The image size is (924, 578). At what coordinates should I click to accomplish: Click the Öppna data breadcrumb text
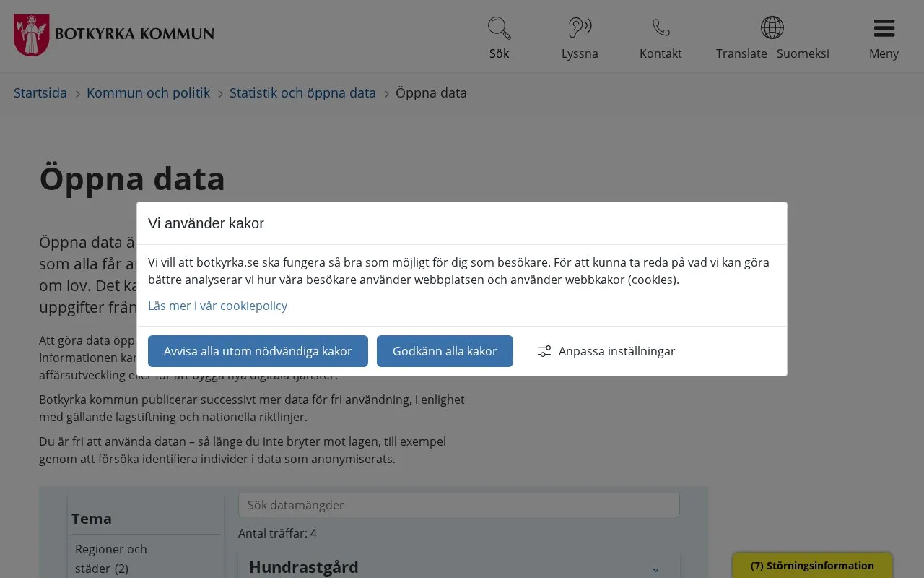[x=431, y=93]
